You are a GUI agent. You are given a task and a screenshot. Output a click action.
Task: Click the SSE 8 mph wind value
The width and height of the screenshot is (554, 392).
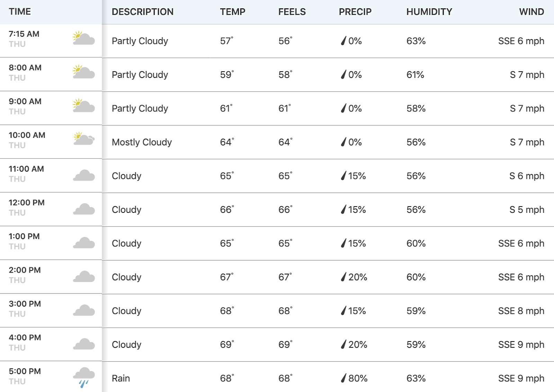pos(521,311)
